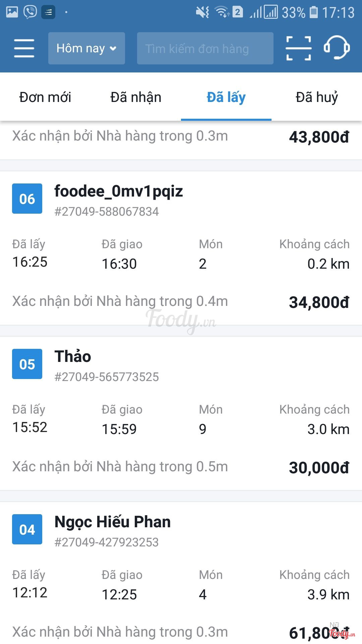This screenshot has height=644, width=362.
Task: Open the Đã huỷ tab
Action: pyautogui.click(x=317, y=97)
